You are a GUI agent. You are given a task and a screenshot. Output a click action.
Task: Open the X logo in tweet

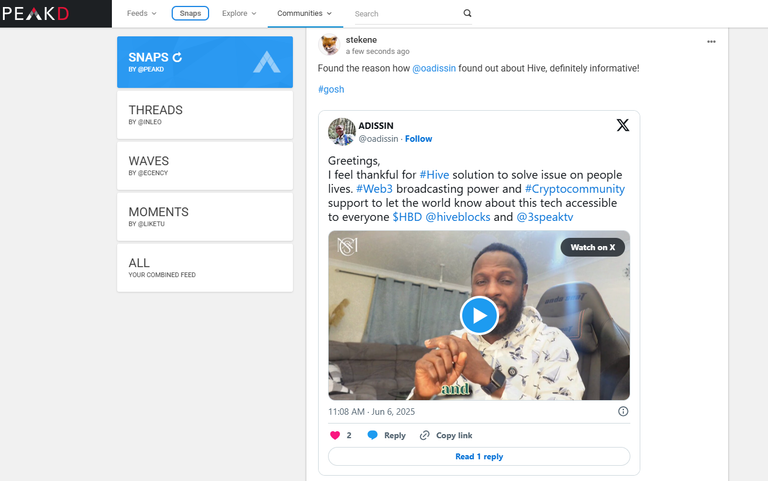point(623,125)
